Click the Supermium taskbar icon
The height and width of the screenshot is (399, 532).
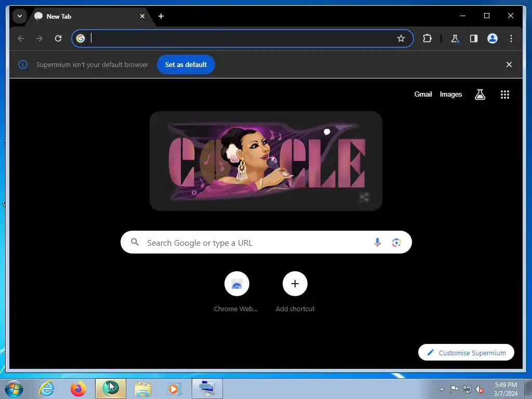tap(111, 389)
